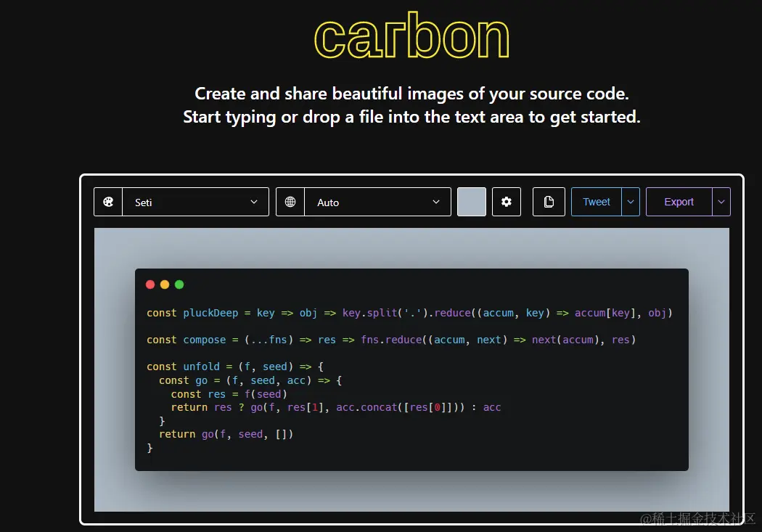The height and width of the screenshot is (532, 762).
Task: Click the theme palette icon
Action: 108,202
